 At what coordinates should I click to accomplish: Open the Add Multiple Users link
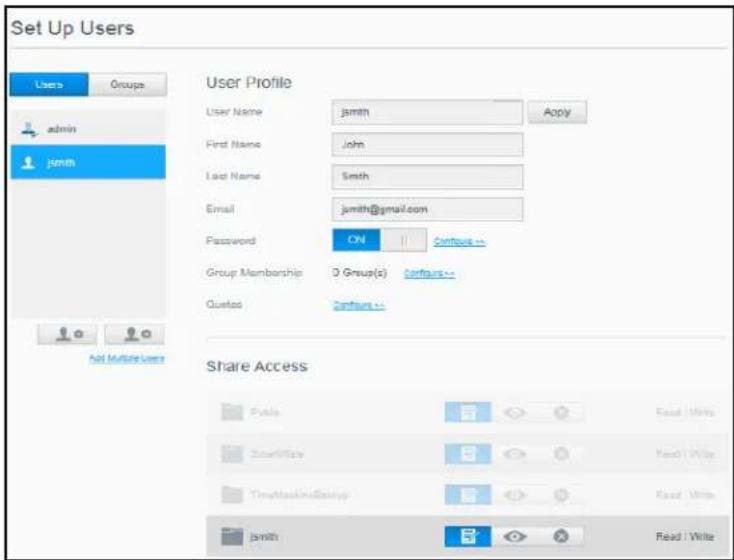coord(127,358)
